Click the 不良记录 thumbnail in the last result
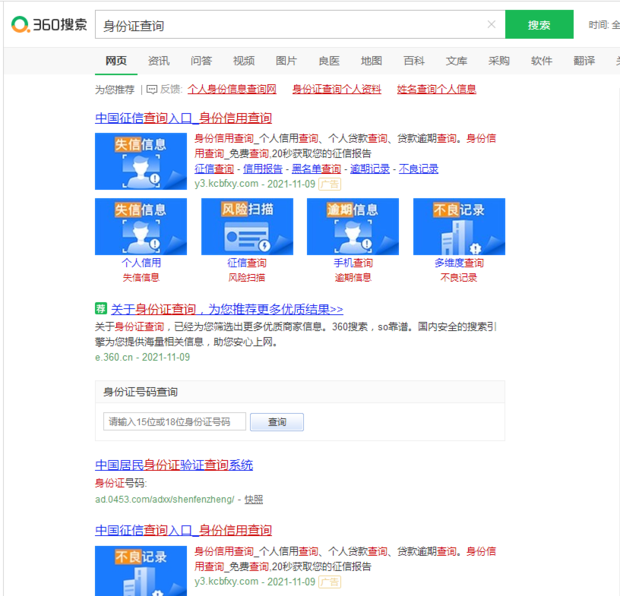Image resolution: width=620 pixels, height=596 pixels. (x=141, y=571)
